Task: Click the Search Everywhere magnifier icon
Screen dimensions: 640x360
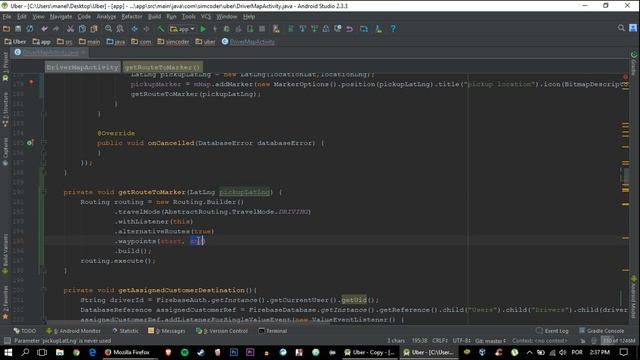Action: click(x=621, y=28)
